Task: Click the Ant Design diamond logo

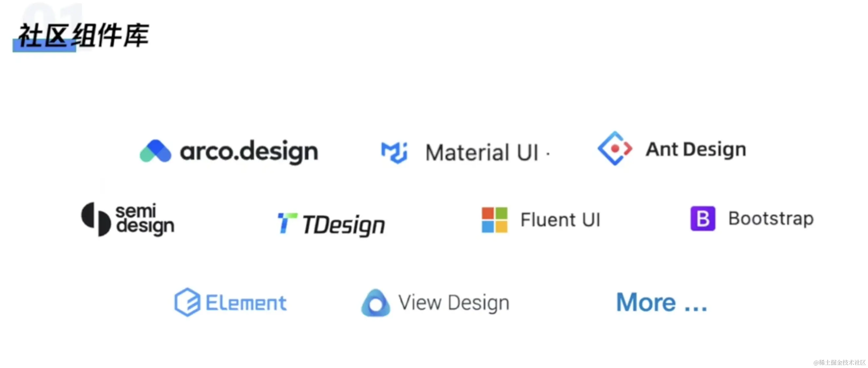Action: pyautogui.click(x=614, y=148)
